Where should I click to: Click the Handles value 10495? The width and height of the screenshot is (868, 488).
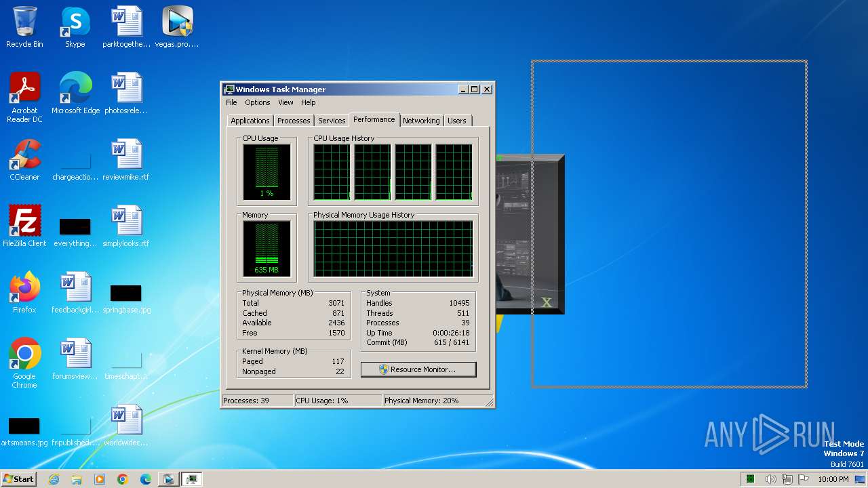coord(459,303)
